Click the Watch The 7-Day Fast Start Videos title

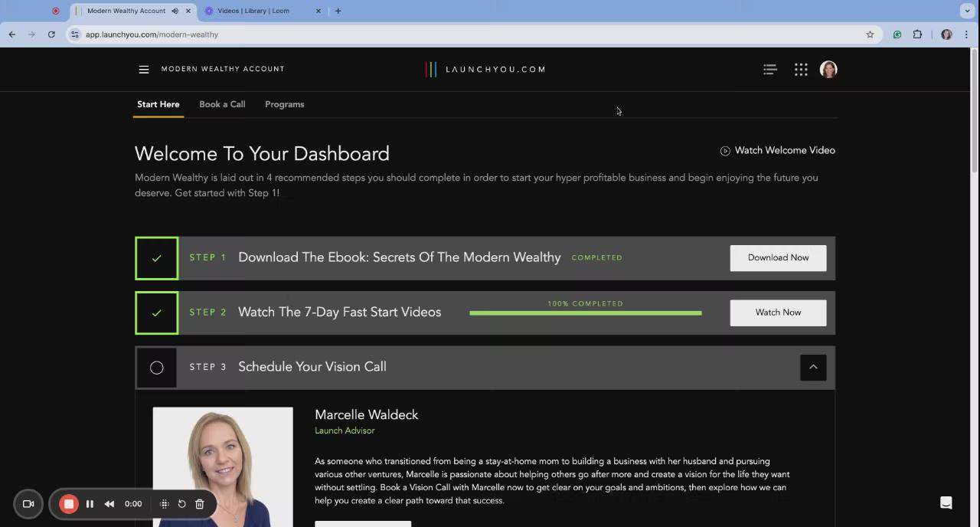[x=340, y=313]
